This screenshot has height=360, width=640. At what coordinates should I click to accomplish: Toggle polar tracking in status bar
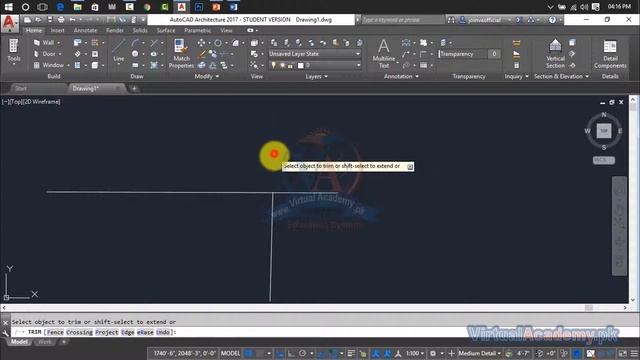point(302,353)
